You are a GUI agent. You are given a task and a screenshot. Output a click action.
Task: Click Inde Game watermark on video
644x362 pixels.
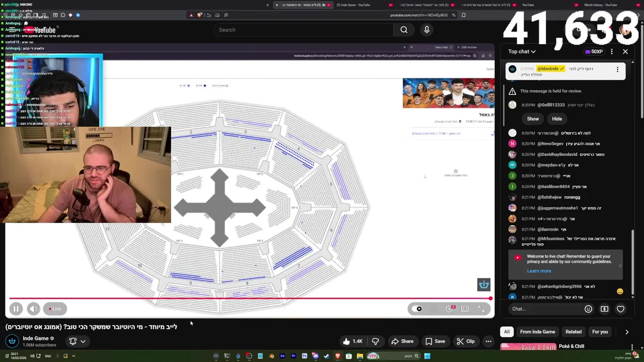coord(484,285)
